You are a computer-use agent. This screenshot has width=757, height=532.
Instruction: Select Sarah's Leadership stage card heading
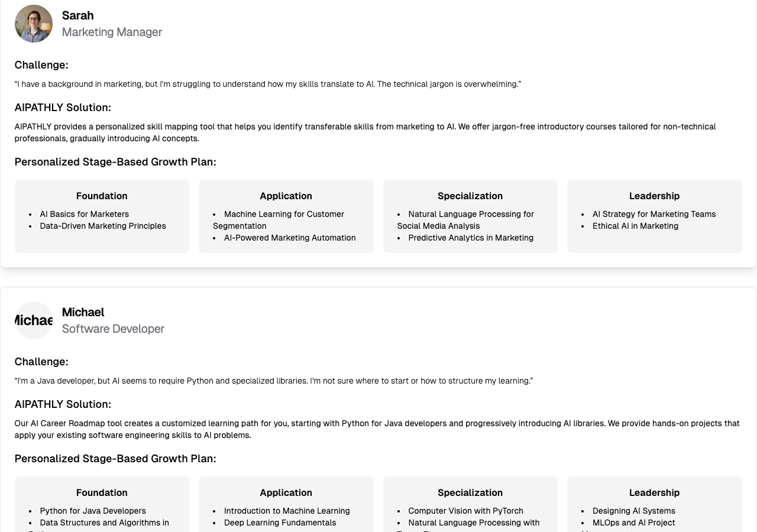[x=654, y=196]
